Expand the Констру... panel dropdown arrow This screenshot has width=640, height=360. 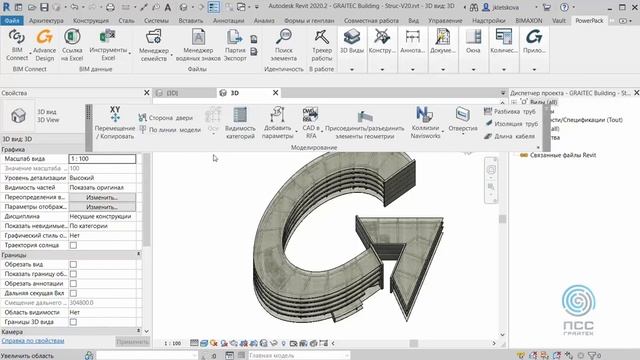coord(382,69)
